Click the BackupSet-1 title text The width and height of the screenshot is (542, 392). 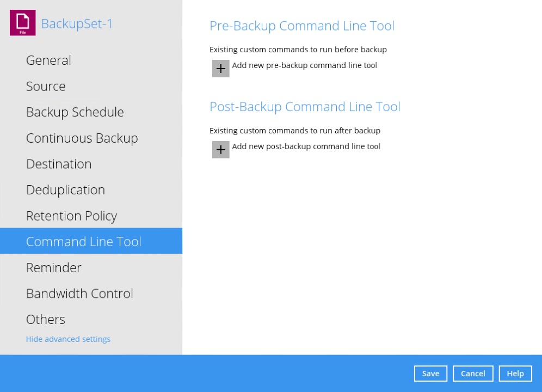(77, 23)
